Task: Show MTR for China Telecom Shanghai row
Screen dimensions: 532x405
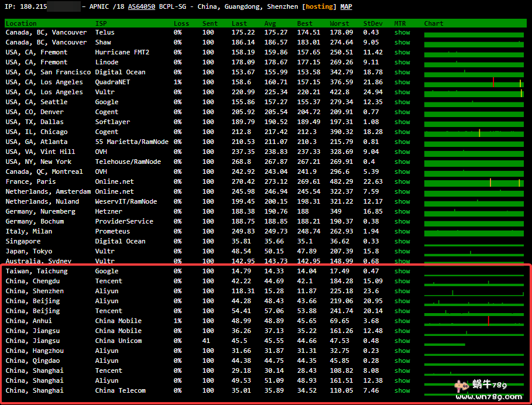Action: tap(402, 391)
